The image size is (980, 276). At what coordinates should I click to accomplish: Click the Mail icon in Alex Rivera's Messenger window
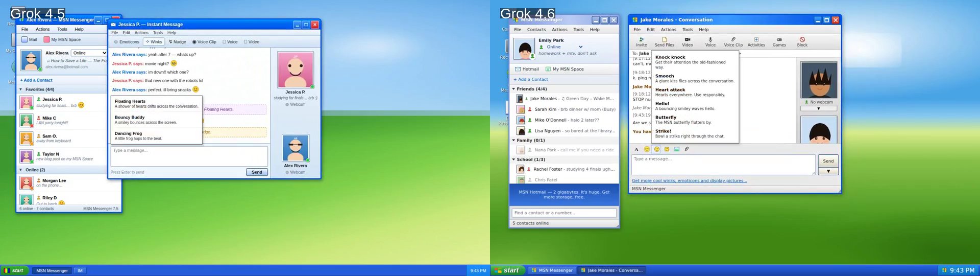pos(24,39)
